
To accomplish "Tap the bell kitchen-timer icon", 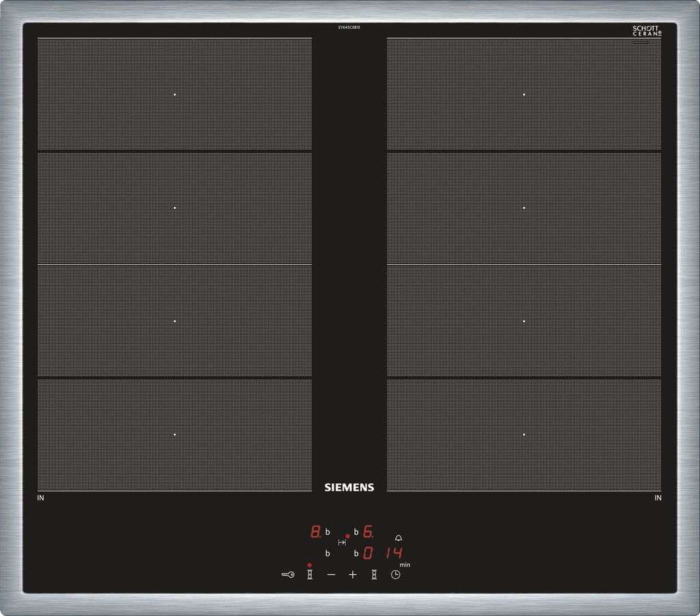I will 399,538.
